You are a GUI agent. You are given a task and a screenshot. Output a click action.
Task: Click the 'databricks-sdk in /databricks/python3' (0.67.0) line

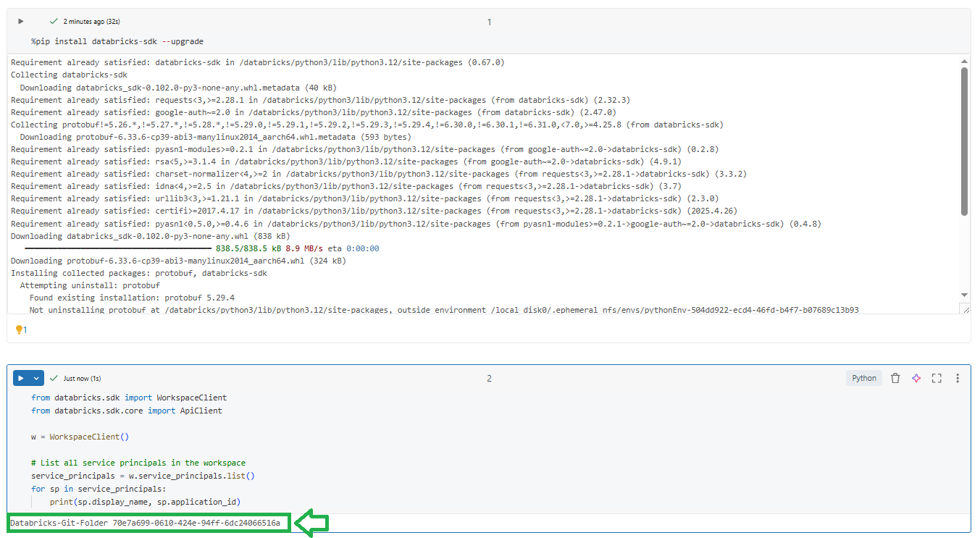tap(258, 62)
